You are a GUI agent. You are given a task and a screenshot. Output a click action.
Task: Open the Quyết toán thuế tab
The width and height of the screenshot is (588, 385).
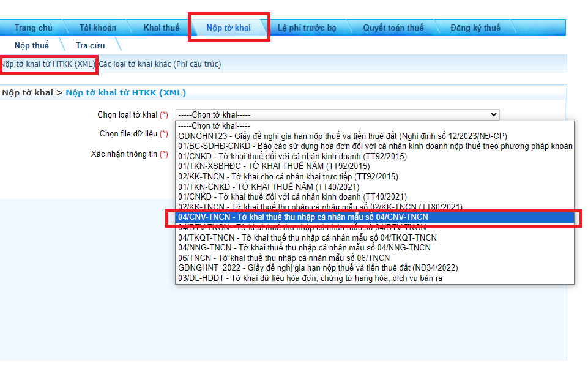[x=393, y=28]
